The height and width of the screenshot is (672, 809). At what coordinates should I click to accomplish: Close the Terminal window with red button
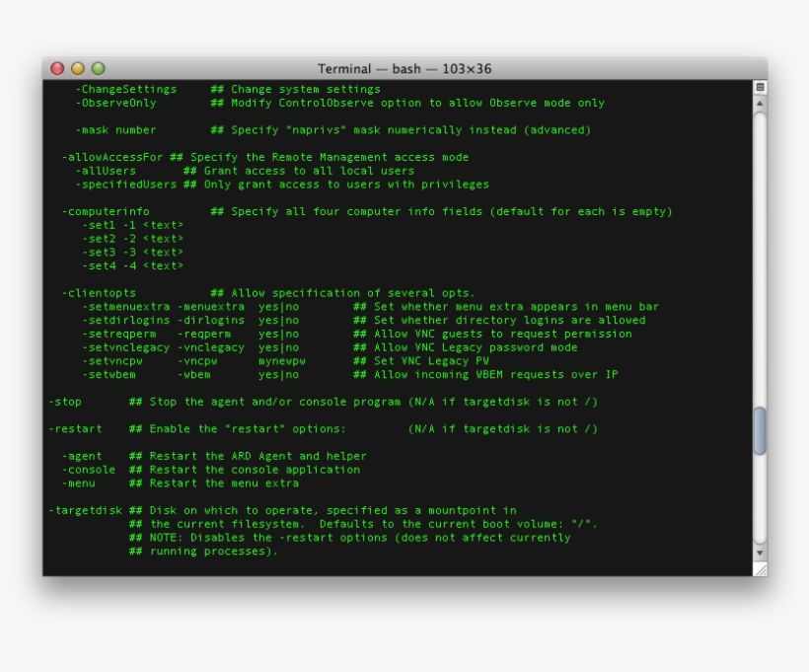click(x=57, y=69)
